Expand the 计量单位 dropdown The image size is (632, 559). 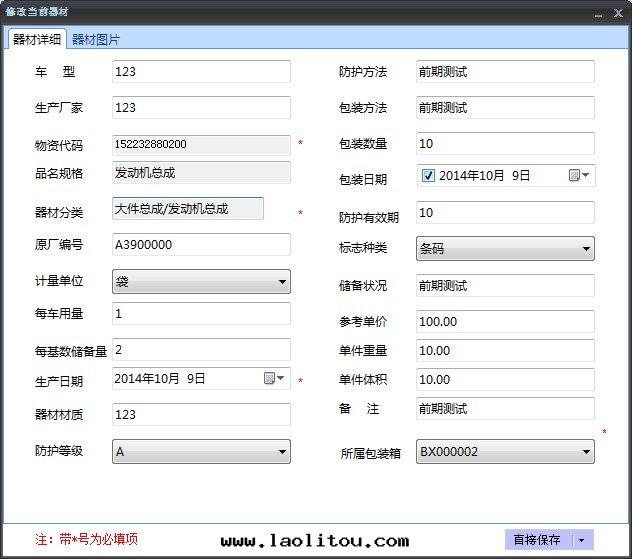pyautogui.click(x=282, y=283)
